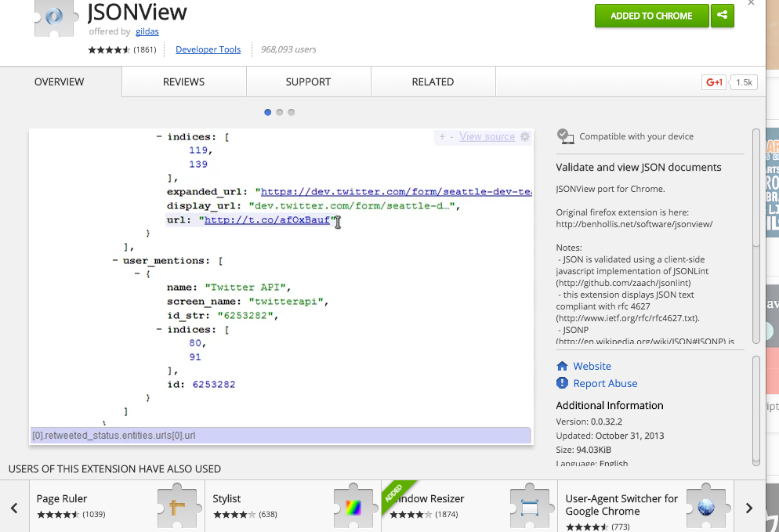Click the Window Resizer extension icon

[x=530, y=505]
